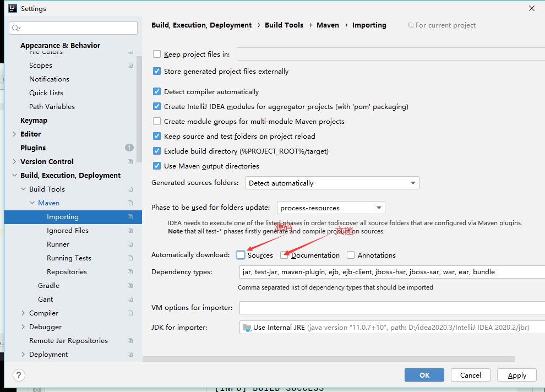Click the project-level icon beside Gant

[130, 299]
